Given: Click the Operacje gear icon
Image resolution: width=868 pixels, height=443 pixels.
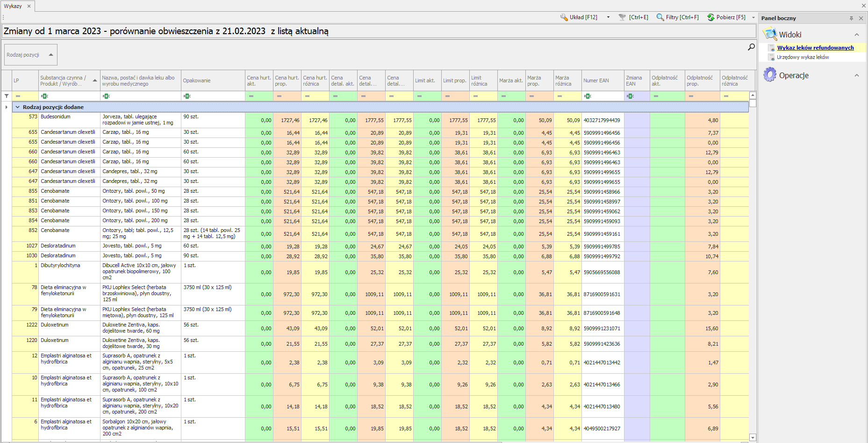Looking at the screenshot, I should pyautogui.click(x=769, y=75).
